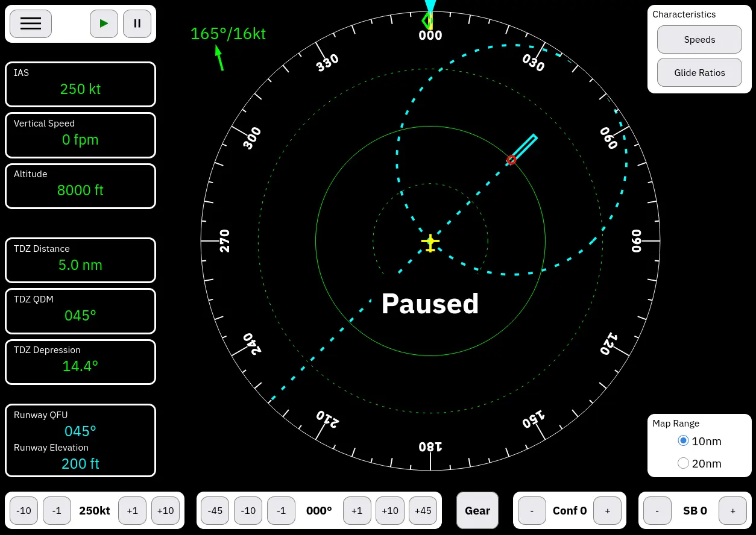This screenshot has width=756, height=535.
Task: Click the Paused overlay text
Action: pos(430,304)
